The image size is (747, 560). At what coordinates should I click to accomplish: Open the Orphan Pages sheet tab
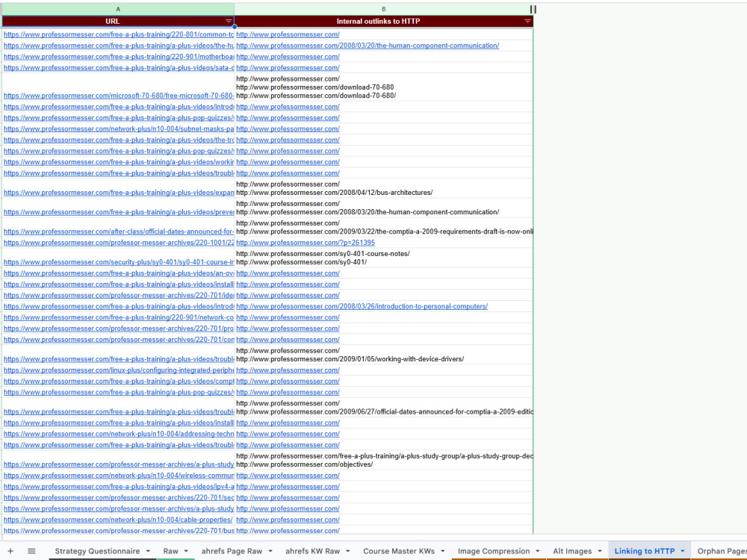pyautogui.click(x=722, y=551)
